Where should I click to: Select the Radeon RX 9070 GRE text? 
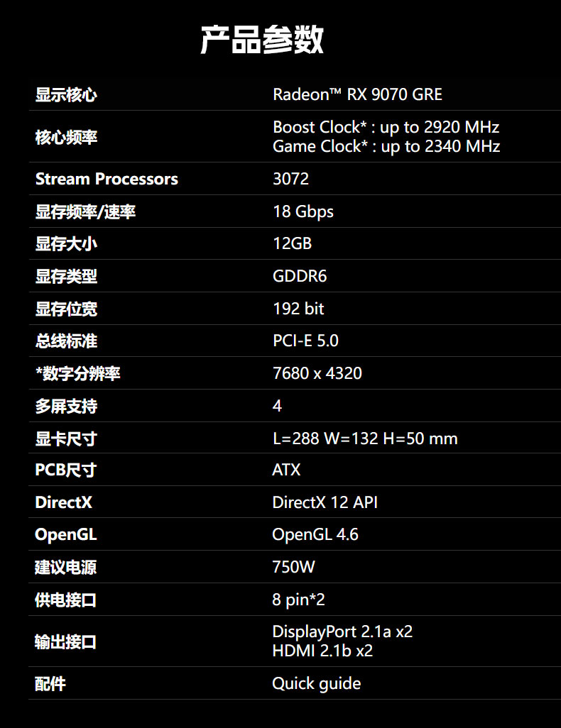(357, 94)
